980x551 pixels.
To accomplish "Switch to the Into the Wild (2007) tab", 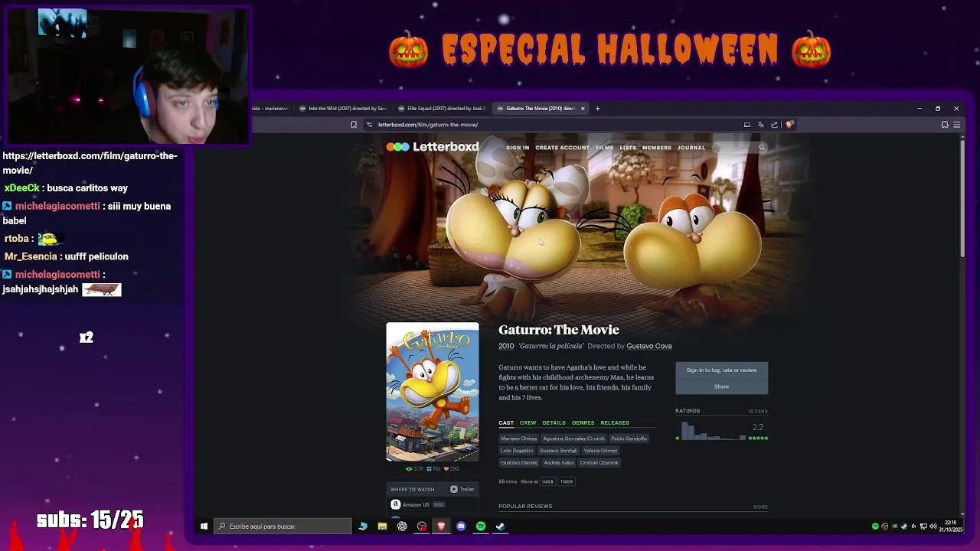I will click(x=342, y=109).
